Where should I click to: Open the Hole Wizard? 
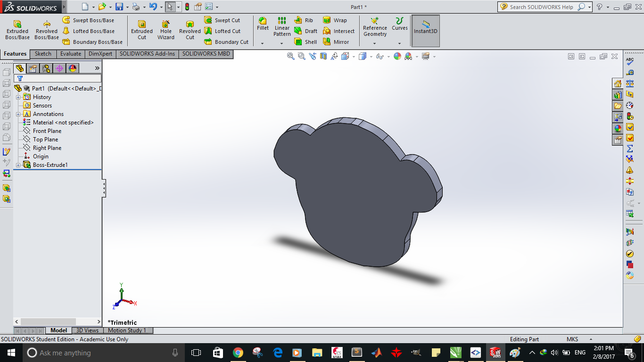point(166,31)
